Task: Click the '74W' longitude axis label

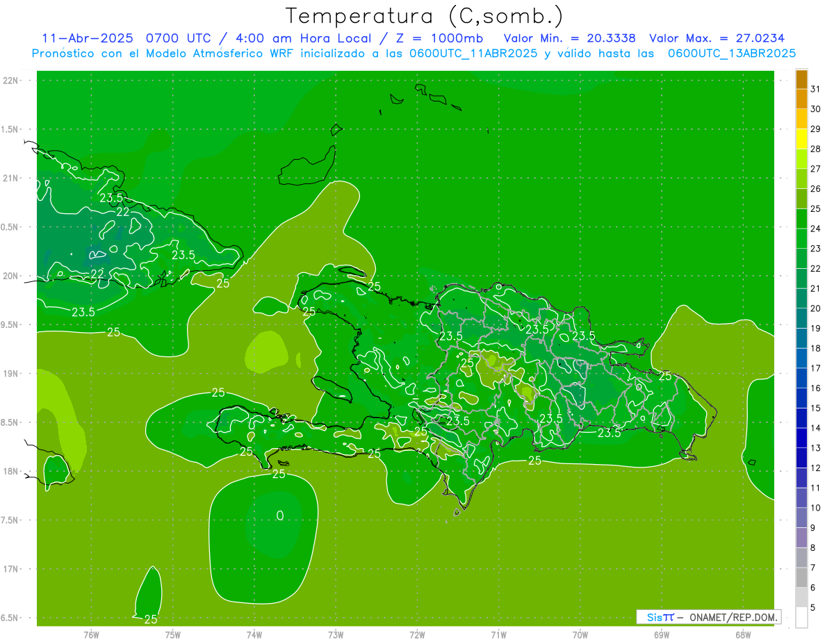Action: 254,635
